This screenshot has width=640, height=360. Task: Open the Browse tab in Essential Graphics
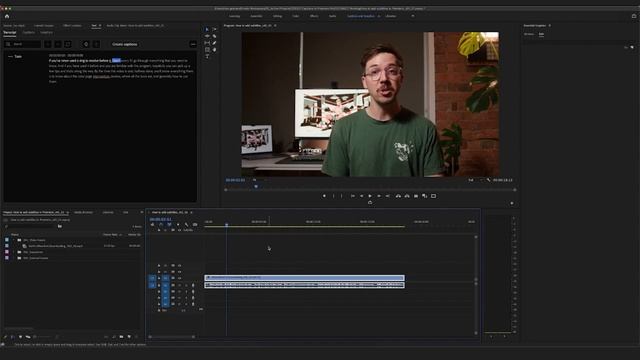coord(529,34)
